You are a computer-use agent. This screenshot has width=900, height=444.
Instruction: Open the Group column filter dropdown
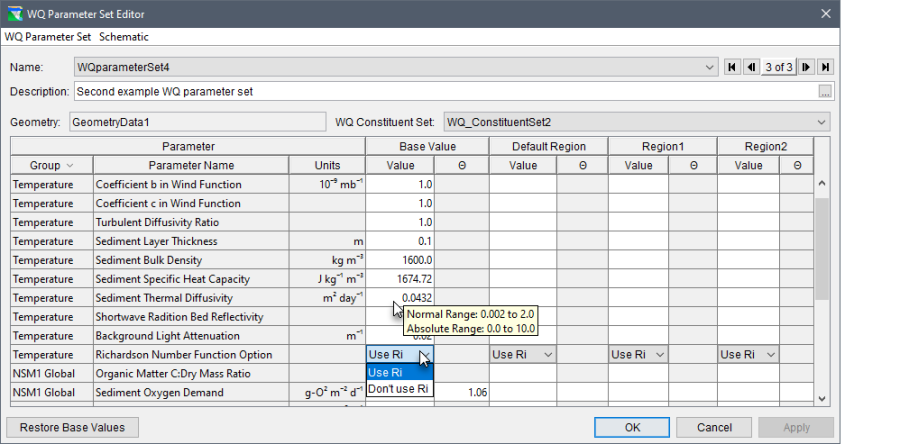pyautogui.click(x=70, y=165)
